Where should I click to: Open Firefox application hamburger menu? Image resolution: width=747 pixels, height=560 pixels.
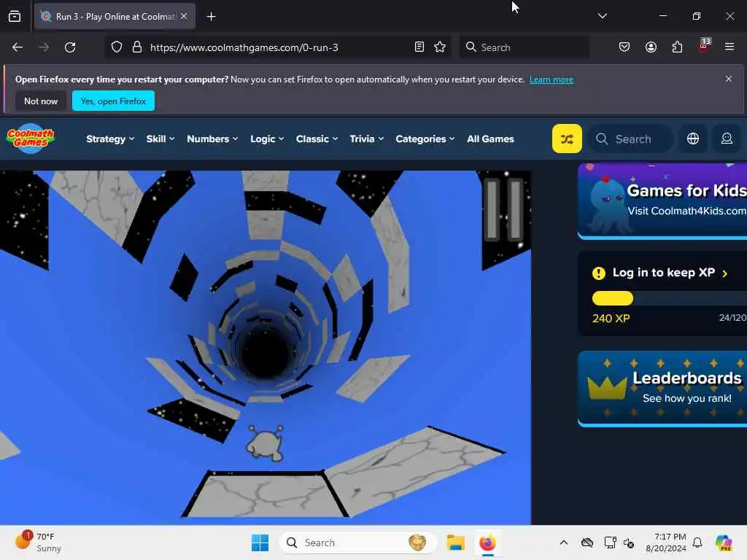pyautogui.click(x=729, y=47)
